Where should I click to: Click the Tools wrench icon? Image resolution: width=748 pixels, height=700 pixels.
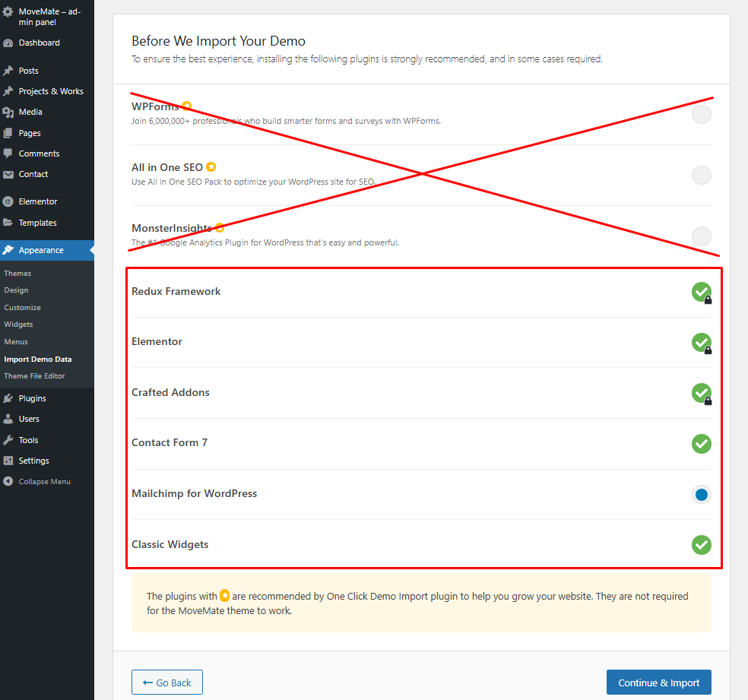click(8, 440)
